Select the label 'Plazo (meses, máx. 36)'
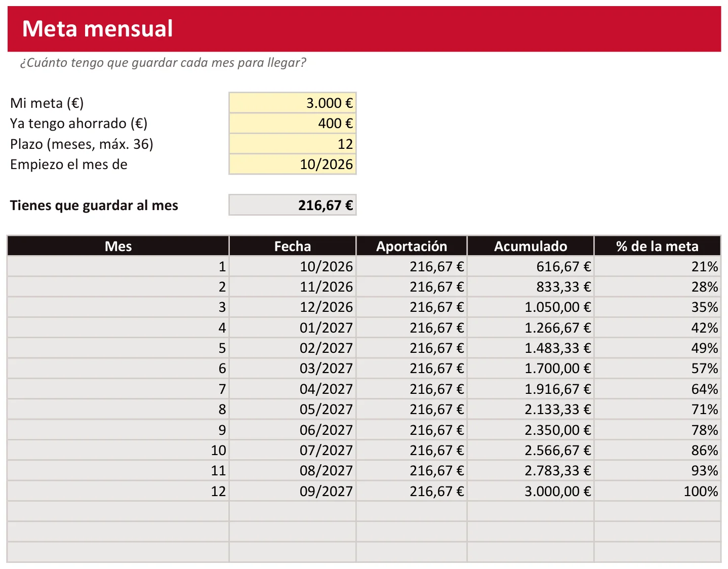The height and width of the screenshot is (569, 728). [82, 144]
